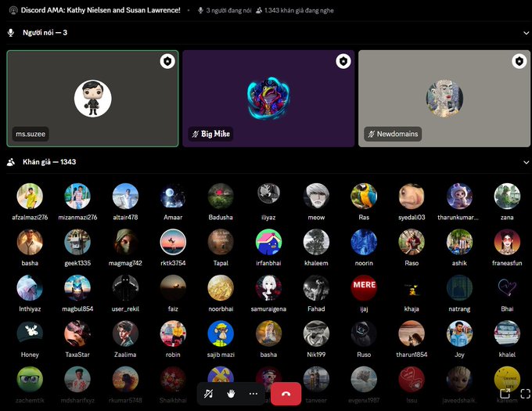Click the username label Zaalima
This screenshot has width=532, height=411.
click(125, 355)
